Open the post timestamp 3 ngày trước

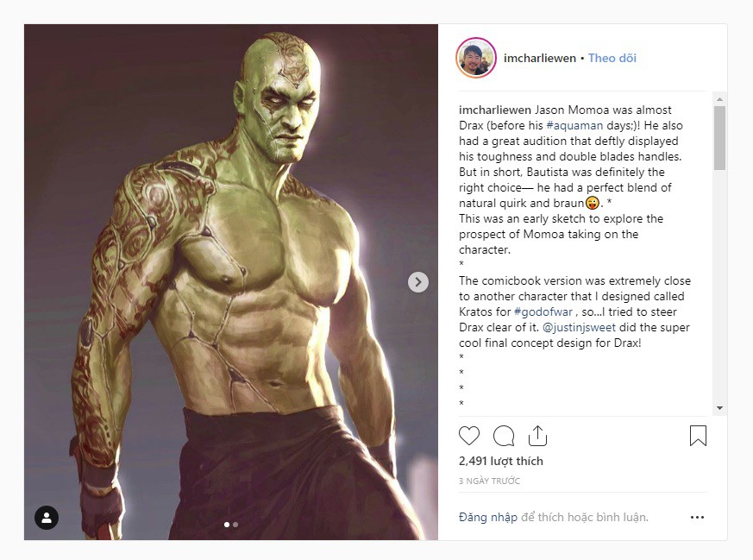click(x=489, y=481)
